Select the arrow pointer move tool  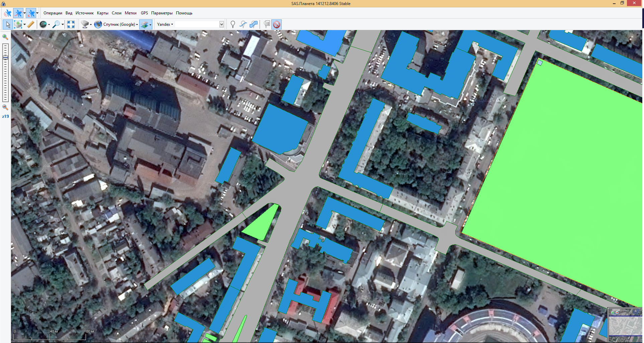pos(8,24)
